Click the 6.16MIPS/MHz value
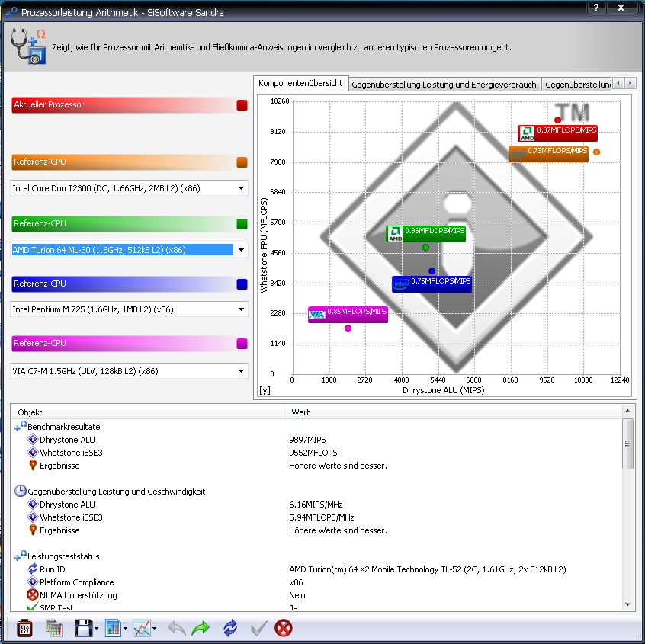645x644 pixels. (316, 505)
